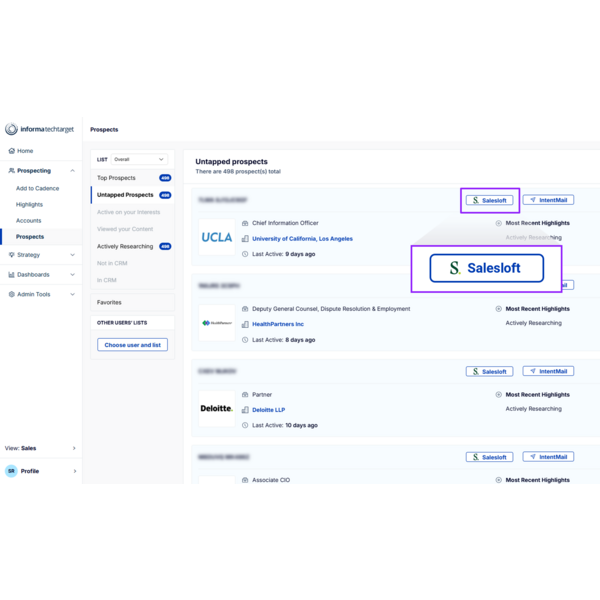Screen dimensions: 600x600
Task: Click Salesloft button on Associate CIO card
Action: [x=489, y=457]
